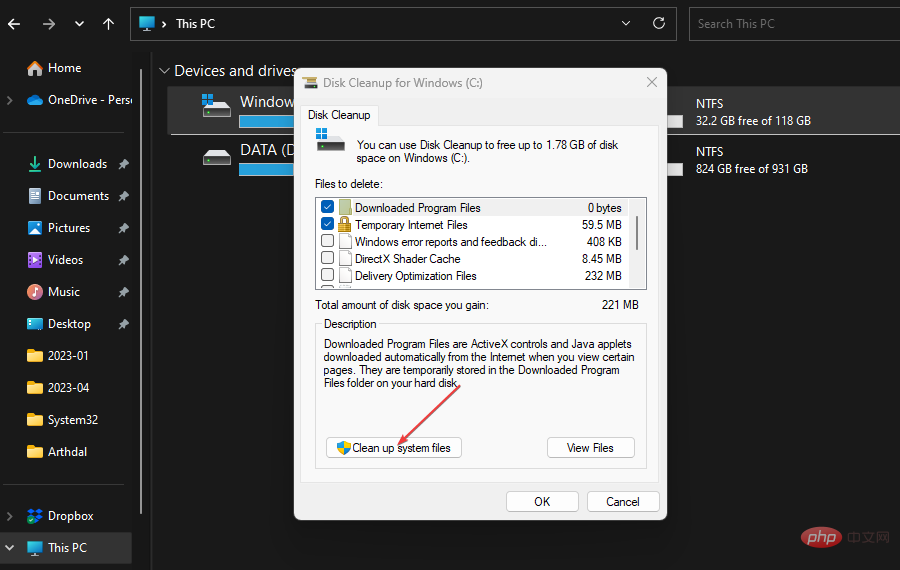Select the Pictures icon in sidebar
The height and width of the screenshot is (570, 900).
pos(35,228)
